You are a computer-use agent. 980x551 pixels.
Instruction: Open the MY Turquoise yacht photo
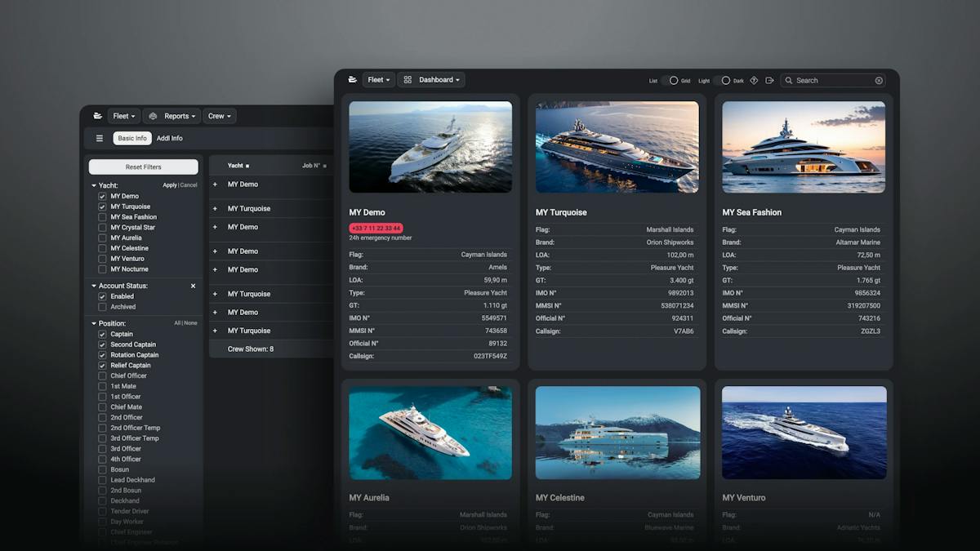click(x=617, y=147)
